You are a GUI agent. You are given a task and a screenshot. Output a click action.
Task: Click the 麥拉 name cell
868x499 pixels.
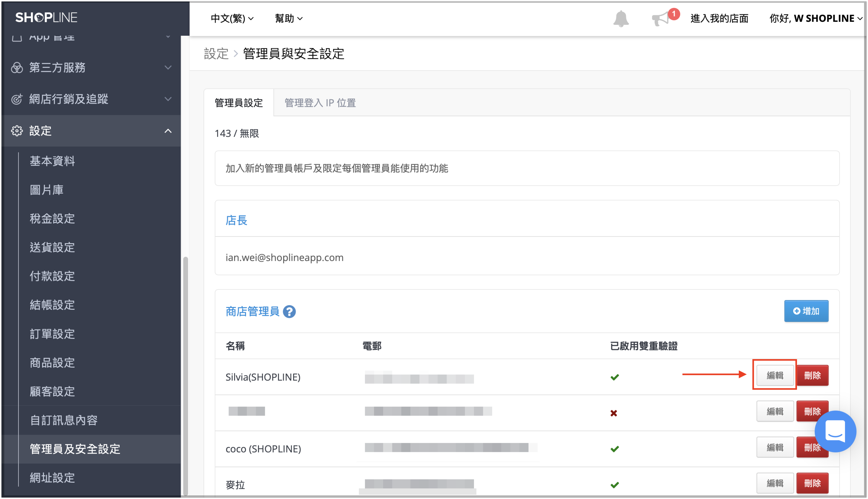point(235,485)
